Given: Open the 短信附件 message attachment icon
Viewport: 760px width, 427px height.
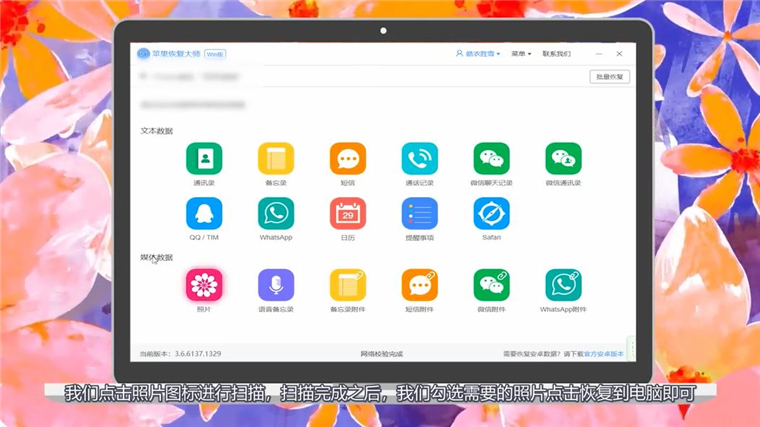Looking at the screenshot, I should coord(419,285).
